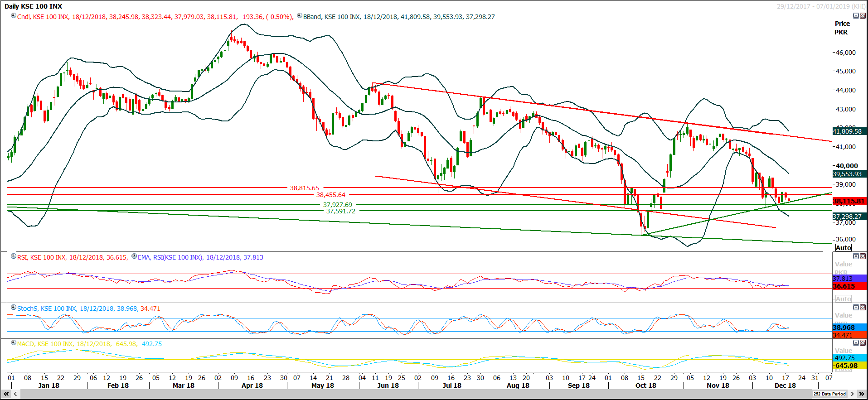
Task: Select the RSI KSE 100 INX legend text
Action: pyautogui.click(x=73, y=257)
